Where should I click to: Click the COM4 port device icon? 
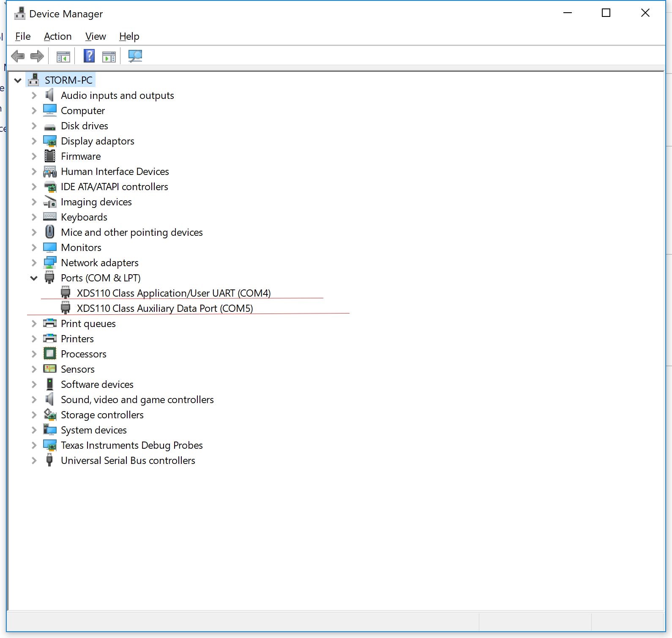(x=66, y=293)
